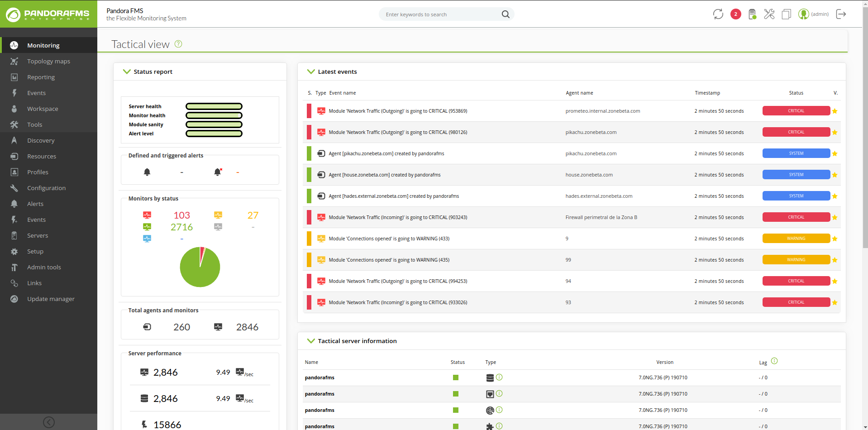Click the logout icon

[x=841, y=14]
